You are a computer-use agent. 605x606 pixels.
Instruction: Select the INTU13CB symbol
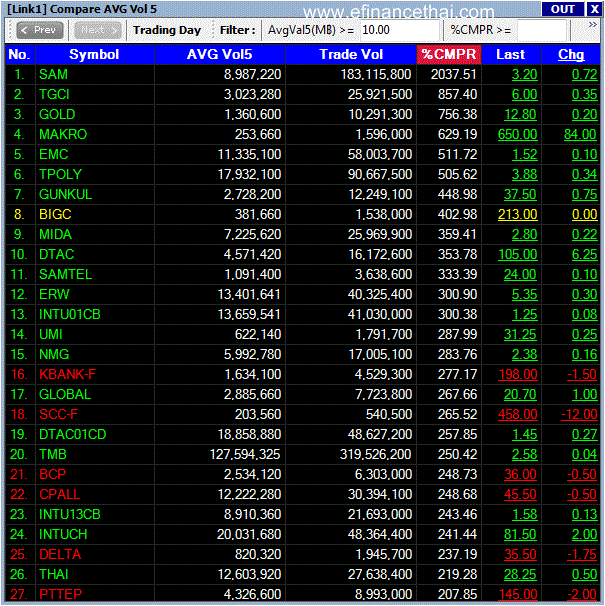pyautogui.click(x=70, y=515)
